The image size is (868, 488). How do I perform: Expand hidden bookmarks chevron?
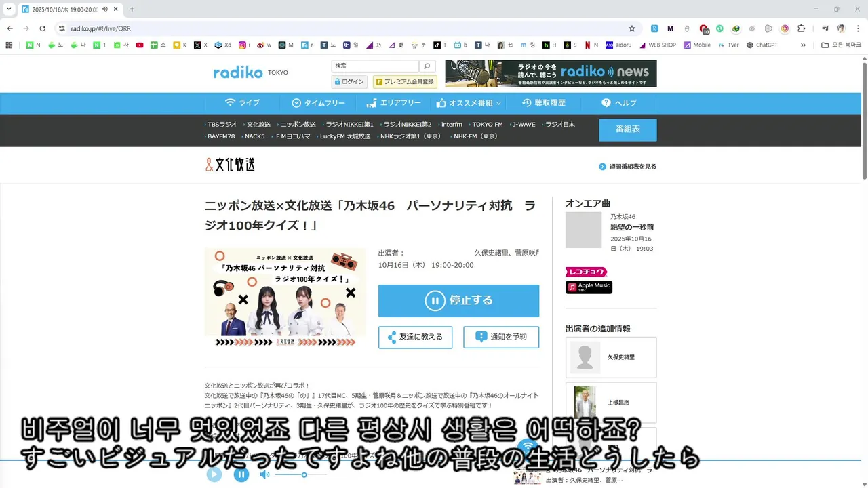click(803, 45)
